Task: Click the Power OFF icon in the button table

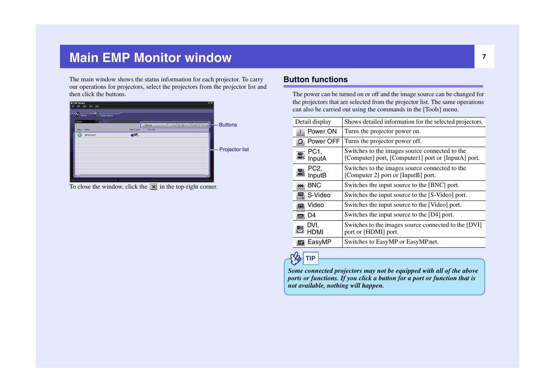Action: coord(300,142)
